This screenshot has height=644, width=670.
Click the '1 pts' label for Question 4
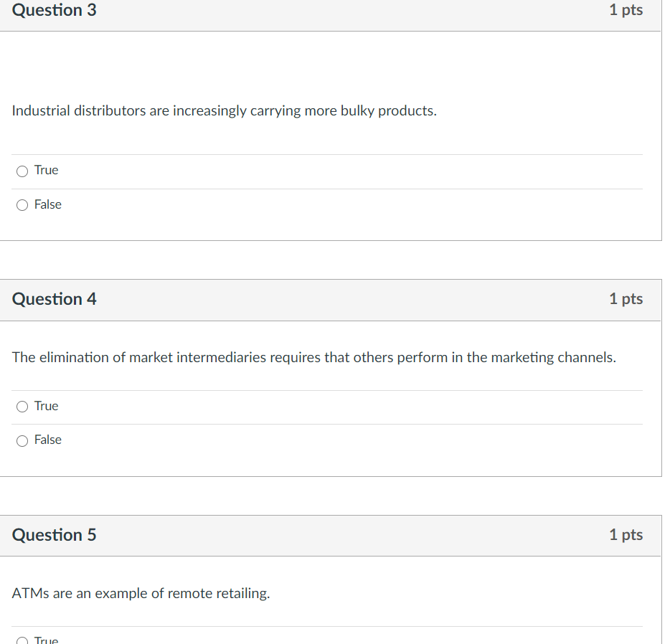tap(626, 299)
